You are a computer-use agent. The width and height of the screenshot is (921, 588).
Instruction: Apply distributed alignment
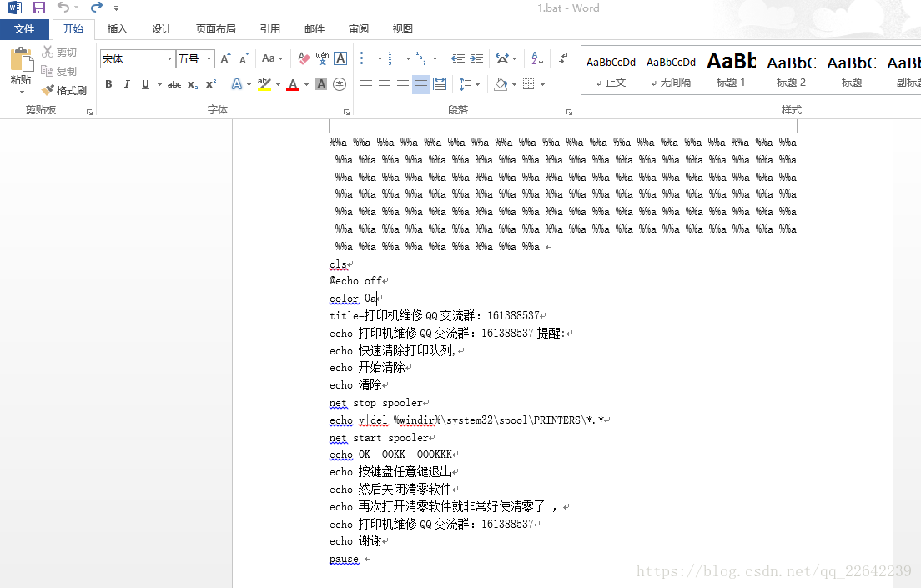(440, 84)
